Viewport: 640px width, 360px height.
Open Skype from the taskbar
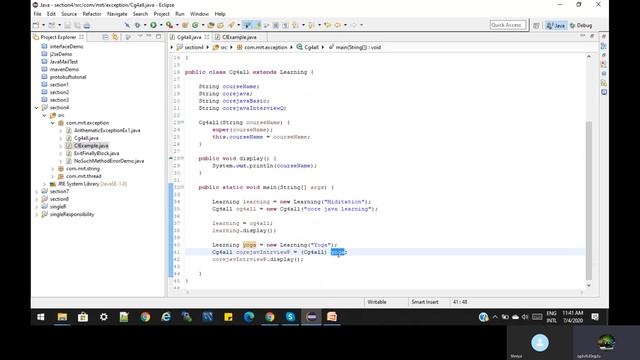click(290, 317)
